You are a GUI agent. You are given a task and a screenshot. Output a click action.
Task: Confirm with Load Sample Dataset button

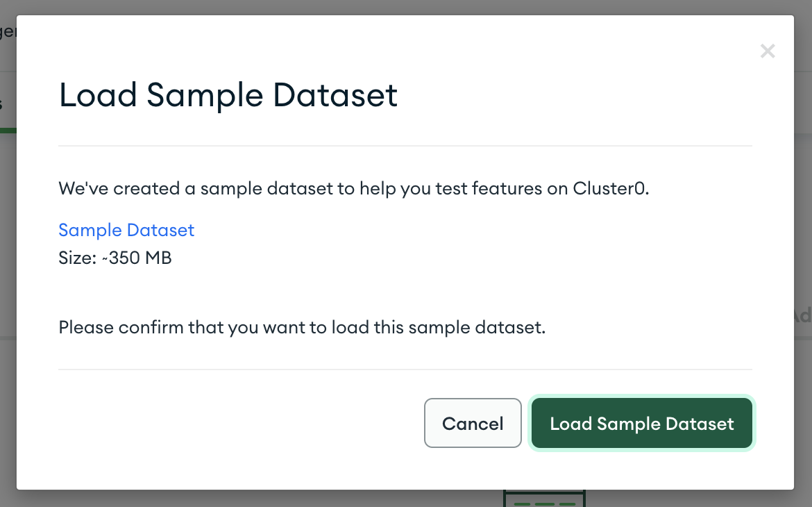click(x=642, y=424)
